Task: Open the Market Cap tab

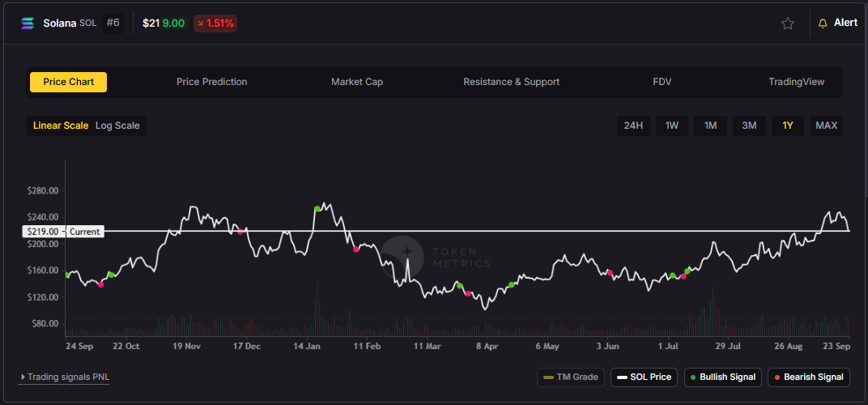Action: click(x=357, y=82)
